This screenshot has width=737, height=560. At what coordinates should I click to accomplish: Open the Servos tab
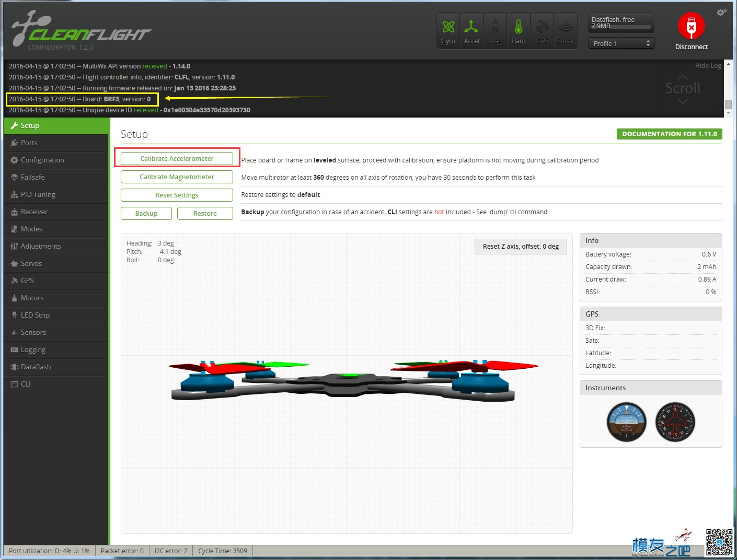pyautogui.click(x=56, y=263)
